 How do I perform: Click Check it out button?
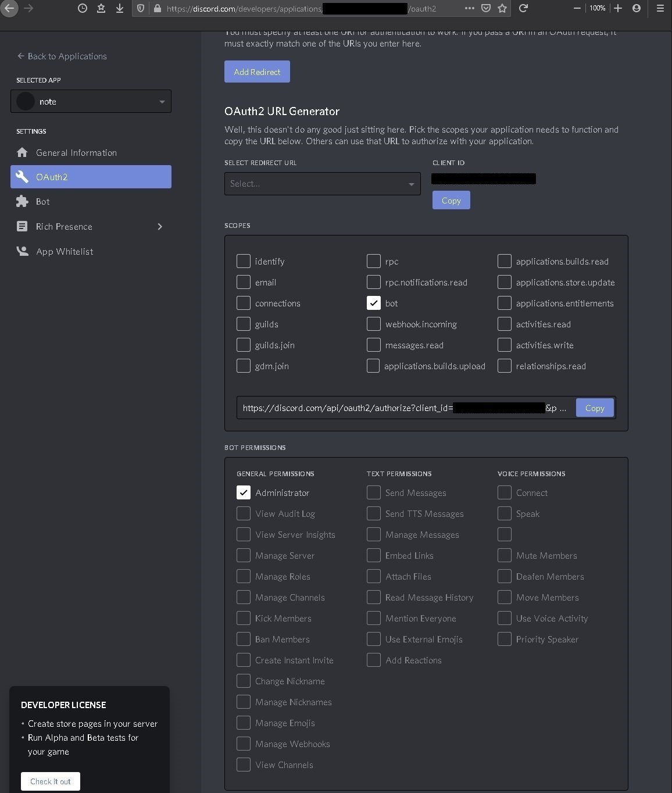tap(51, 781)
